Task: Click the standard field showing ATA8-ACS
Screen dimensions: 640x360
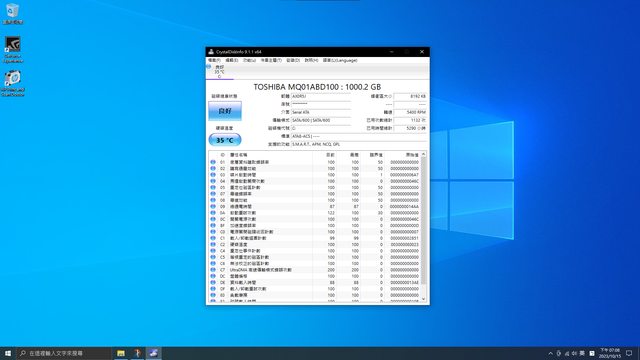Action: (x=359, y=136)
